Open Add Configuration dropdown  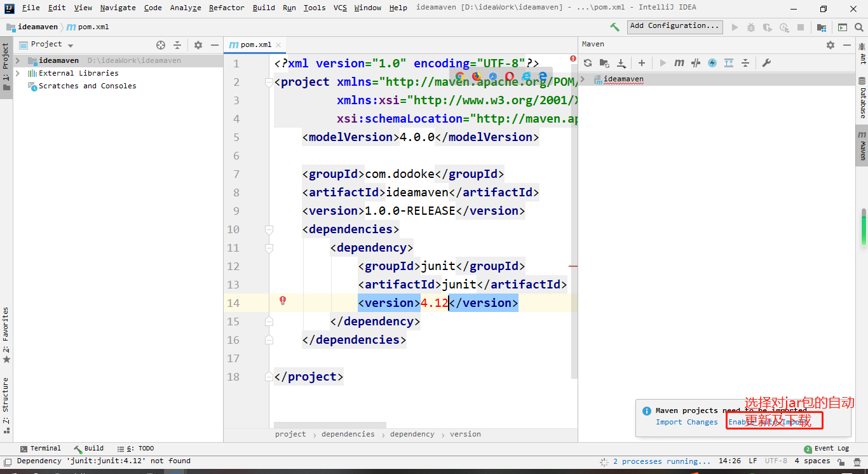click(x=675, y=26)
